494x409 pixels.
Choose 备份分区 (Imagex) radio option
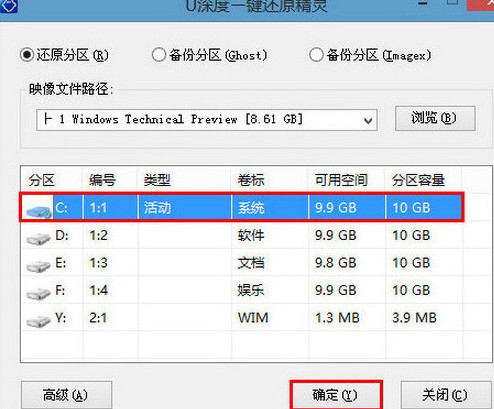[x=316, y=55]
